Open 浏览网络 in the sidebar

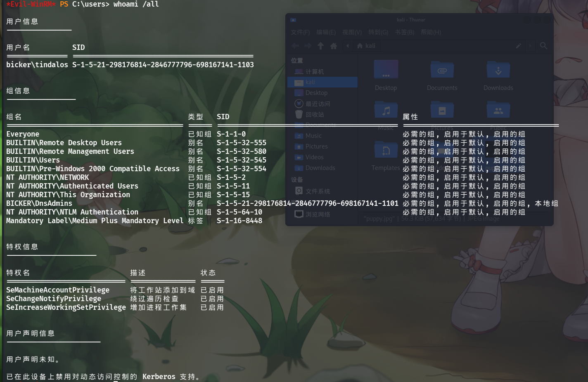point(312,214)
